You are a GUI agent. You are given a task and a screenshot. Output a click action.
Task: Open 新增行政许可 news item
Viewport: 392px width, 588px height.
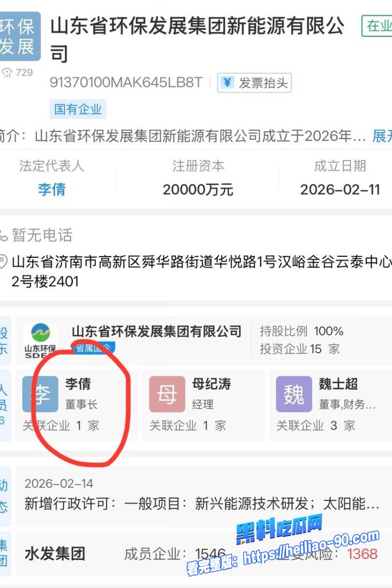tap(202, 503)
